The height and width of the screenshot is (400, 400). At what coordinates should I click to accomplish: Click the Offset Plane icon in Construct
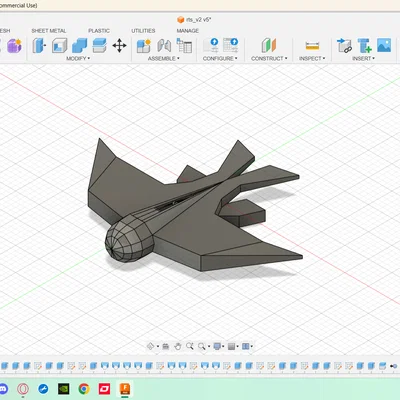(x=269, y=45)
